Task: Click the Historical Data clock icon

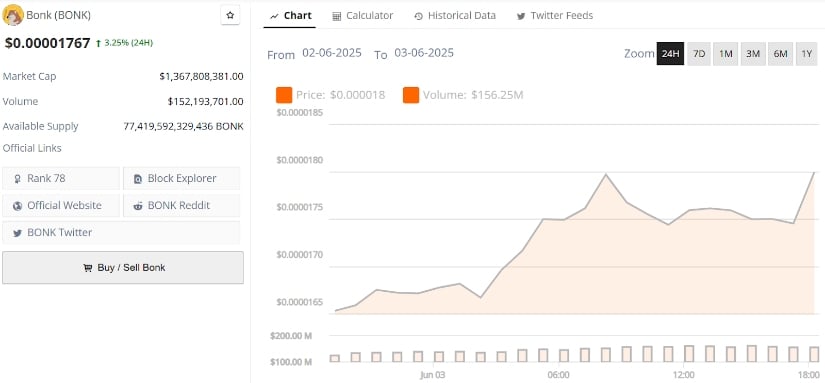Action: click(x=419, y=16)
